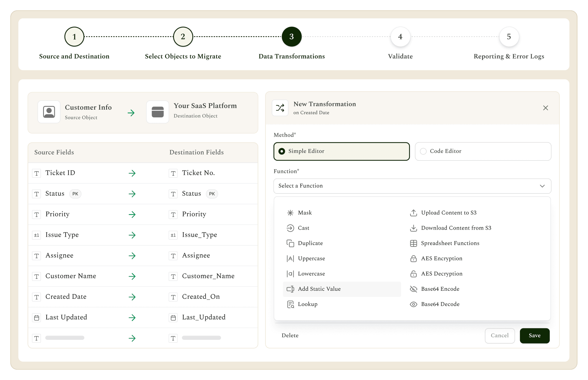Click the Download Content from S3 icon
The height and width of the screenshot is (380, 588).
coord(413,228)
